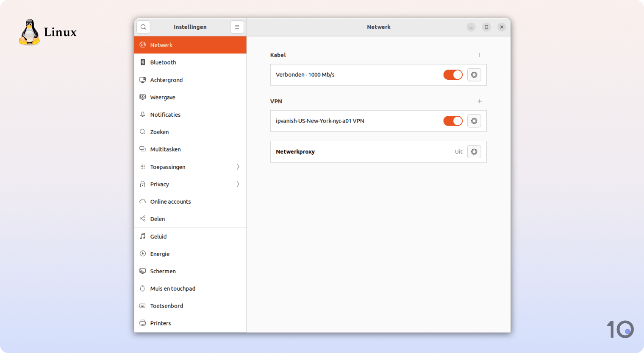Go to the Delen panel

click(x=190, y=219)
